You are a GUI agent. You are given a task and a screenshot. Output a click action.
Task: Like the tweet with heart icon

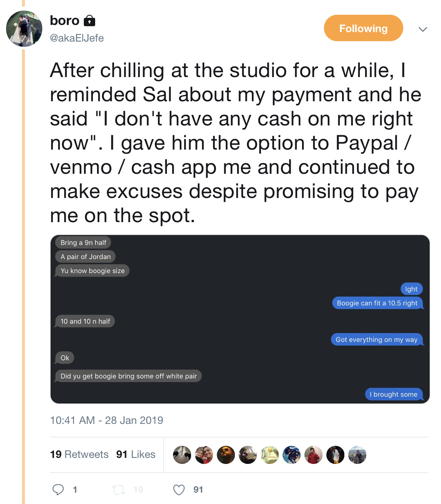pyautogui.click(x=179, y=490)
